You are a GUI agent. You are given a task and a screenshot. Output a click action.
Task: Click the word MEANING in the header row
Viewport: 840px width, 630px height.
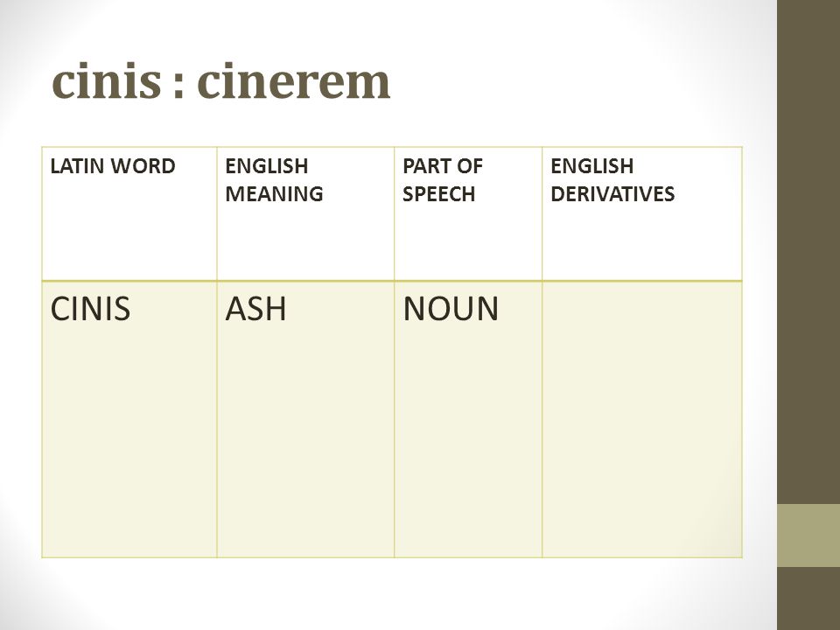tap(274, 194)
